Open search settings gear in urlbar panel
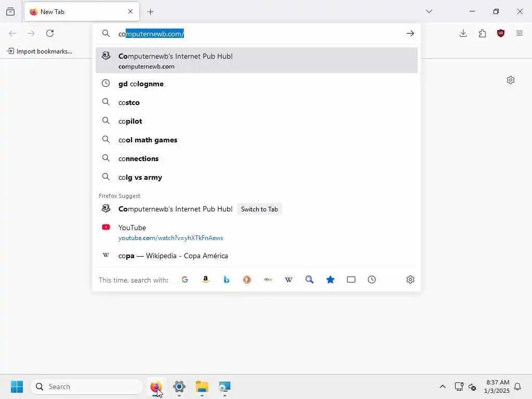The width and height of the screenshot is (532, 399). pyautogui.click(x=410, y=280)
